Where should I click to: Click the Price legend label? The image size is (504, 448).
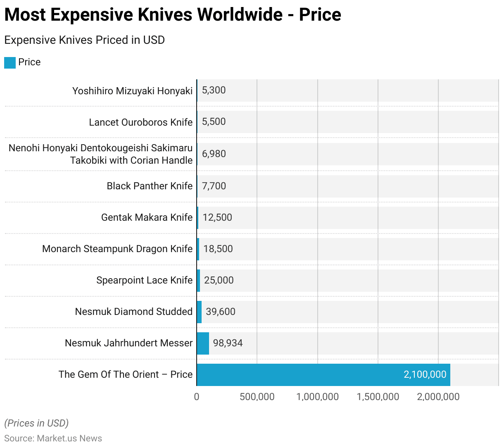tap(29, 62)
